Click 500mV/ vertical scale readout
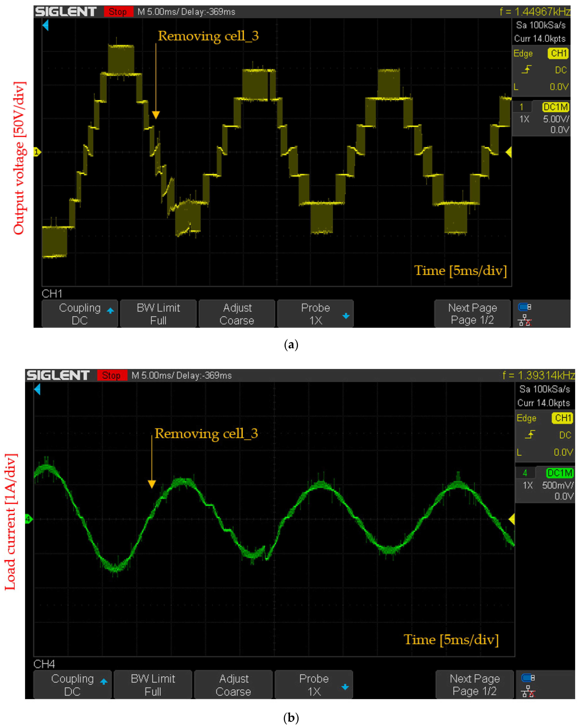Image resolution: width=578 pixels, height=728 pixels. tap(558, 486)
